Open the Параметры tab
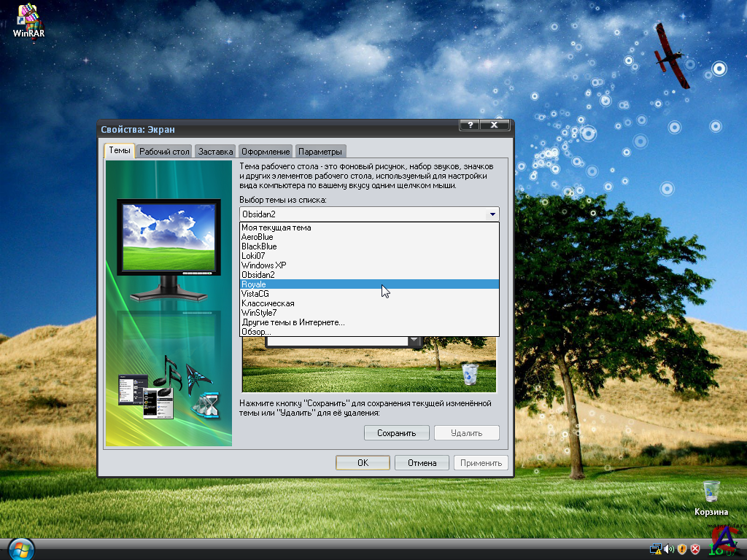This screenshot has width=747, height=560. click(320, 152)
